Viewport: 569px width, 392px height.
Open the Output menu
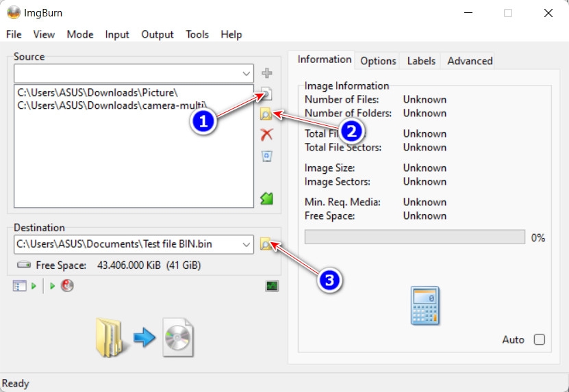[157, 34]
